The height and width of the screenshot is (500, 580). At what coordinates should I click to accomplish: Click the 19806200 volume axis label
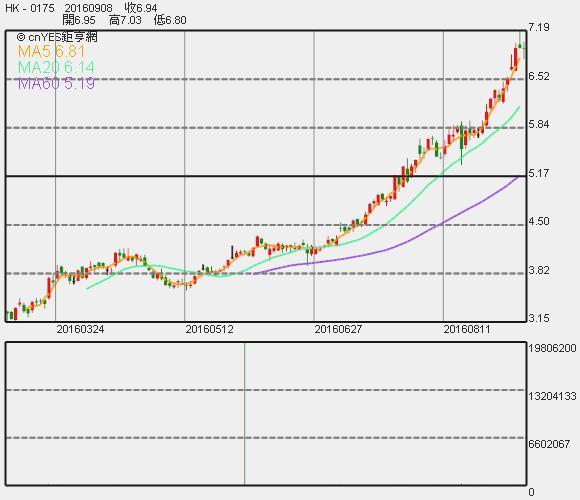pyautogui.click(x=553, y=348)
